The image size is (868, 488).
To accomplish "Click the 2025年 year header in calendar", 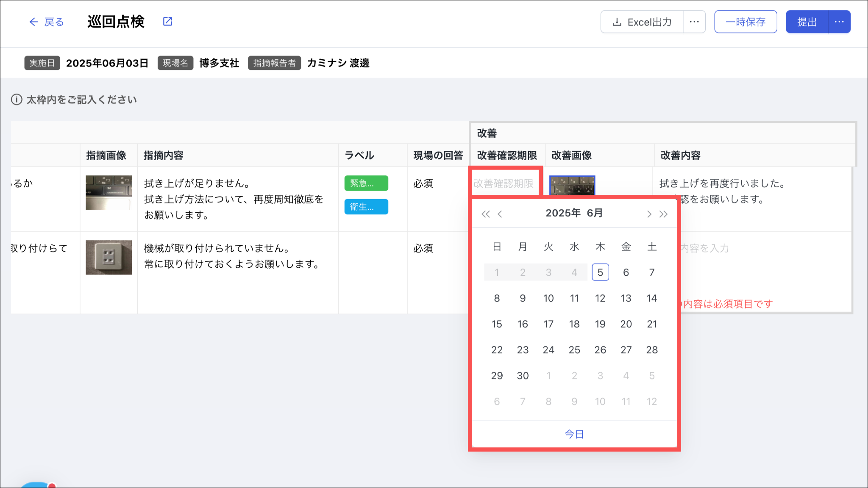I will click(563, 213).
